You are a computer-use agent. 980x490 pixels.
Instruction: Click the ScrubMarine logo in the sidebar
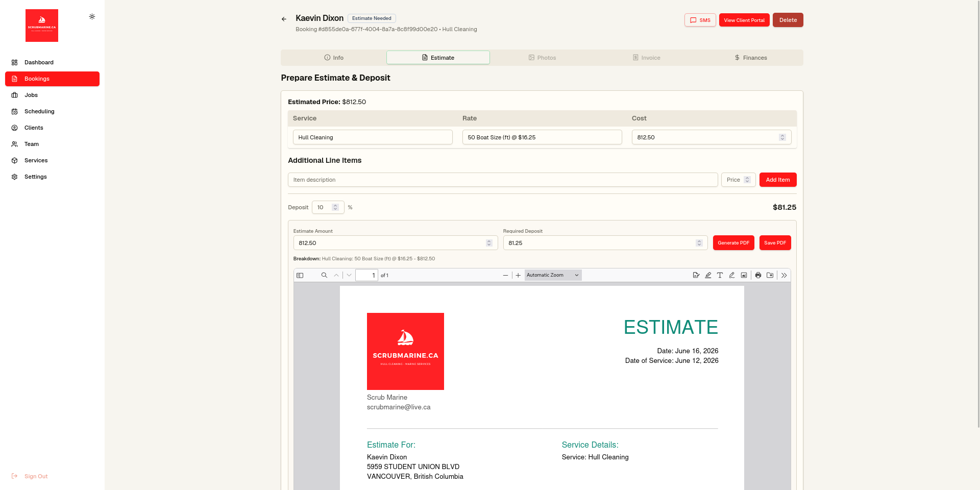(x=42, y=26)
